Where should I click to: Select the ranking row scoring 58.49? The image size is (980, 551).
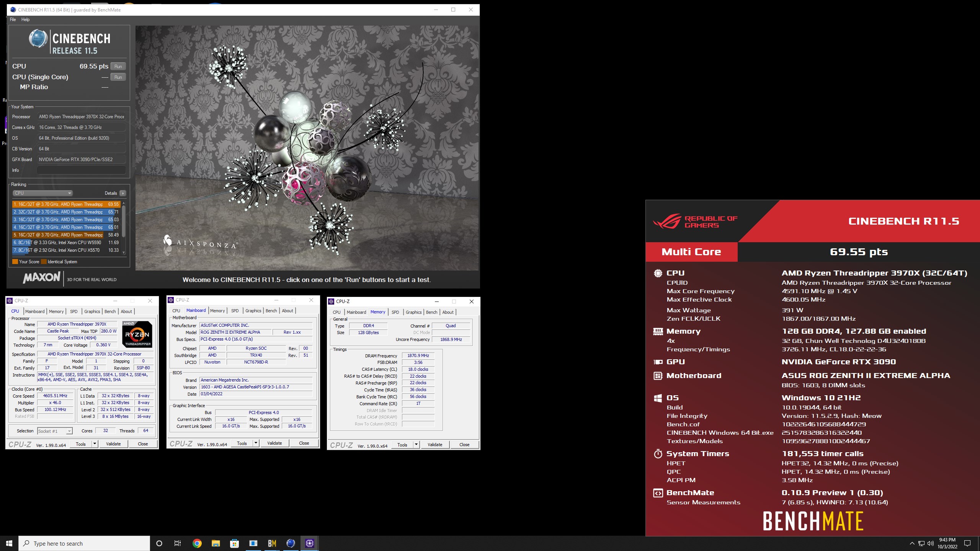66,235
